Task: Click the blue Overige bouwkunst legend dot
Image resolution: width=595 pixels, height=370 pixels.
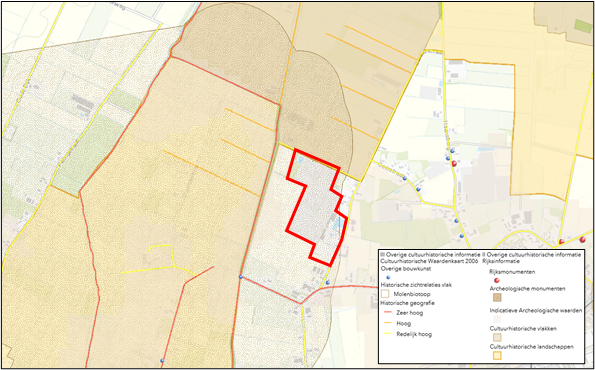Action: click(x=389, y=278)
